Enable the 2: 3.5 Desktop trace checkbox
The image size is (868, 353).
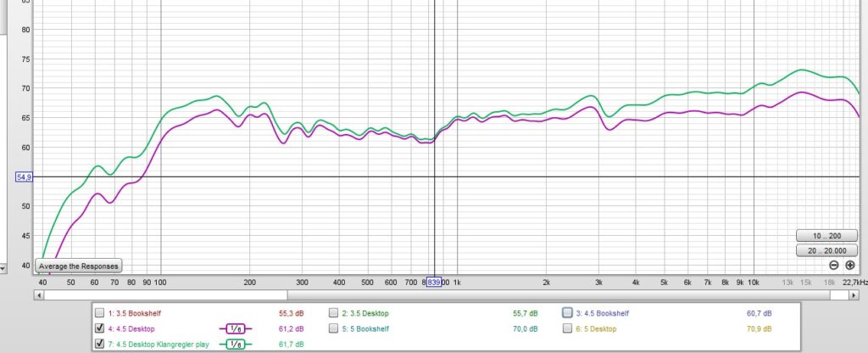[333, 312]
